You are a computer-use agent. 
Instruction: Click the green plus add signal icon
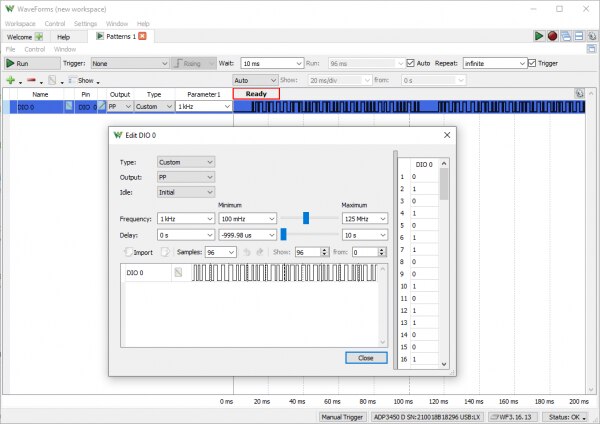[x=10, y=80]
